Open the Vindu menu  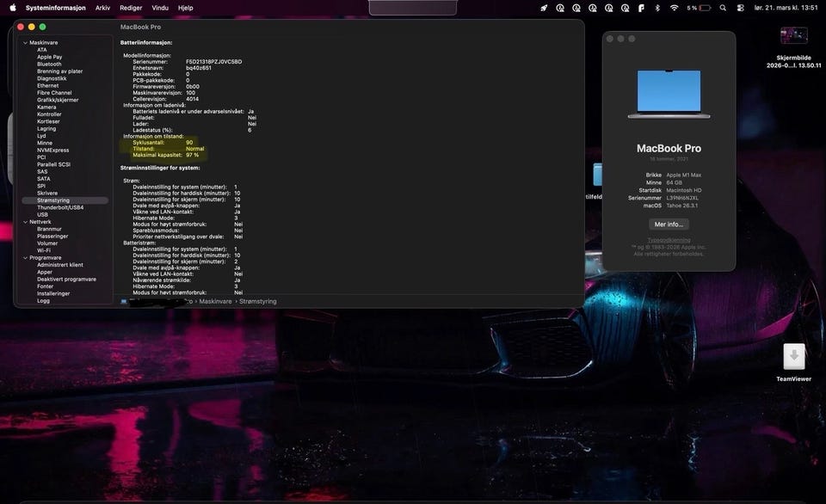click(160, 8)
